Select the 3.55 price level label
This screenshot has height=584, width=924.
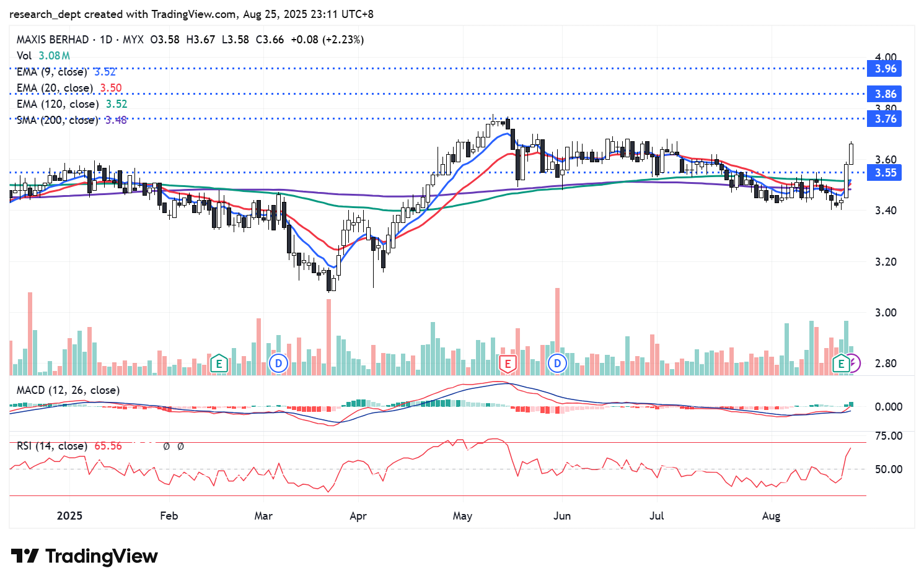click(x=885, y=173)
